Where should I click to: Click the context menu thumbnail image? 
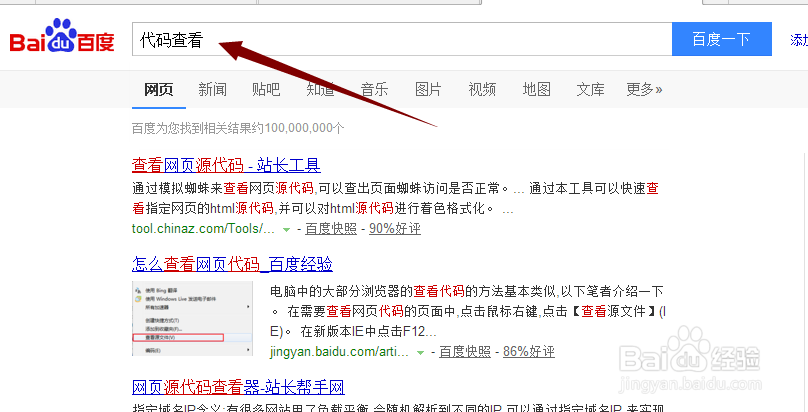192,318
